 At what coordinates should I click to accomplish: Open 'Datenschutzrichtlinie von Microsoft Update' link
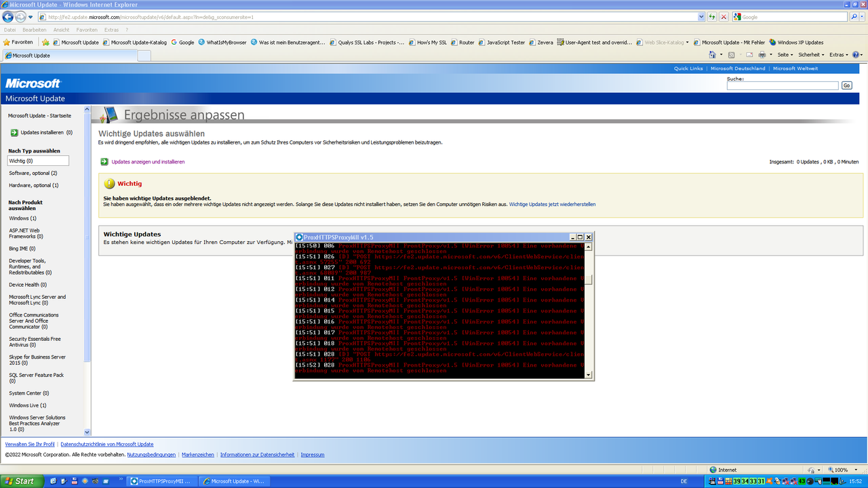[107, 444]
